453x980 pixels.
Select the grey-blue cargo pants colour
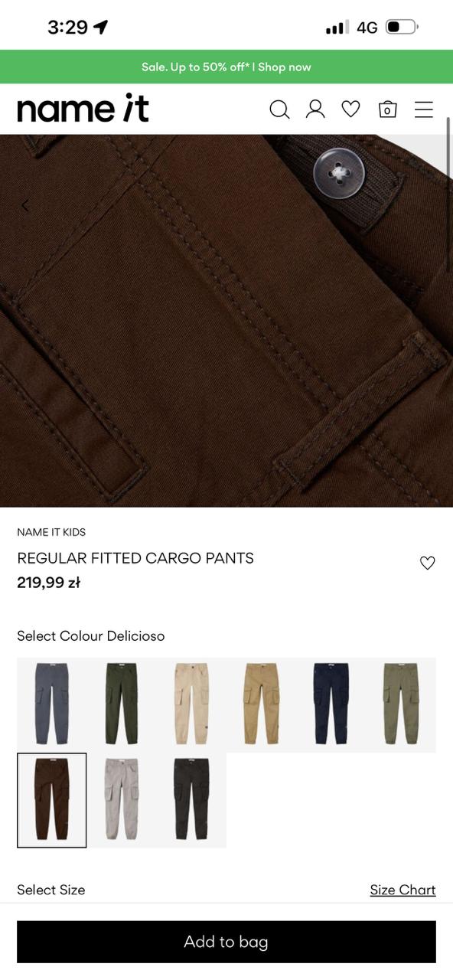pos(51,705)
